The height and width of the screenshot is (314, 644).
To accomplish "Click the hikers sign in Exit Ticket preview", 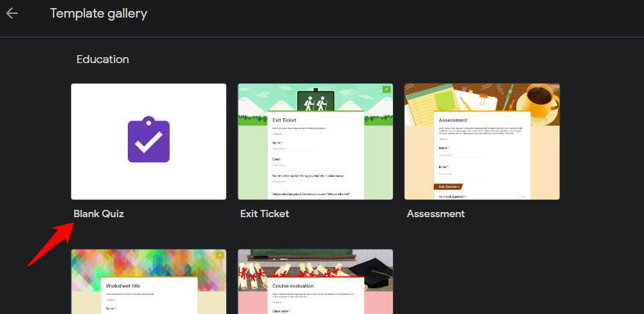I will point(316,101).
